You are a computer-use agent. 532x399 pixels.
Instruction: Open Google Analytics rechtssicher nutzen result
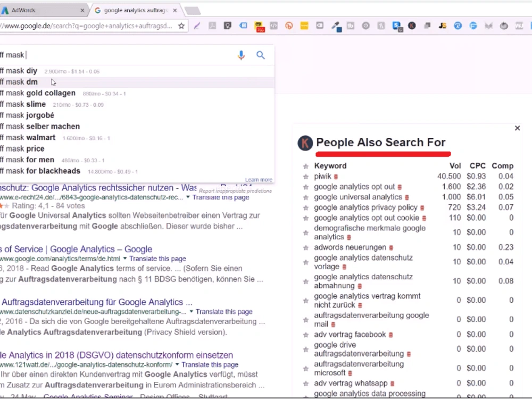click(98, 188)
